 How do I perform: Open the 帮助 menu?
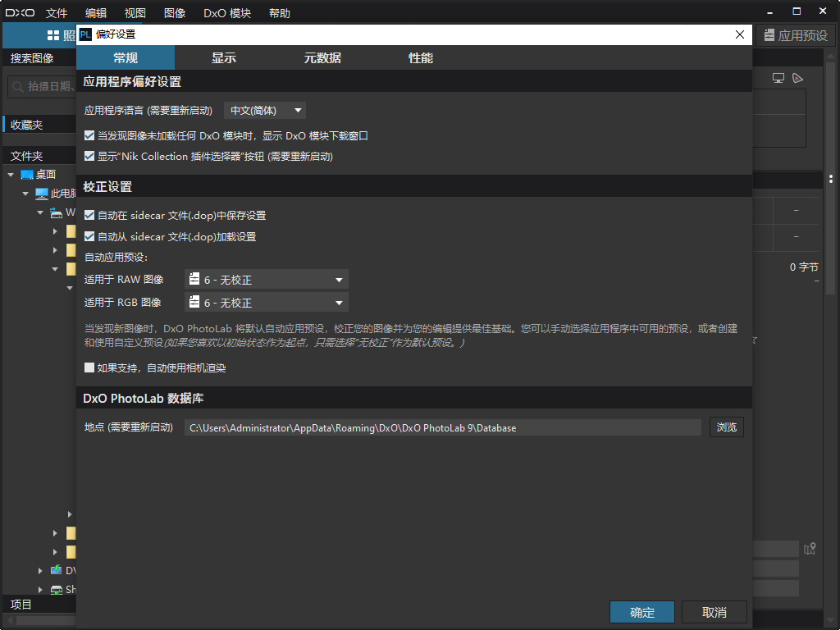pyautogui.click(x=279, y=12)
